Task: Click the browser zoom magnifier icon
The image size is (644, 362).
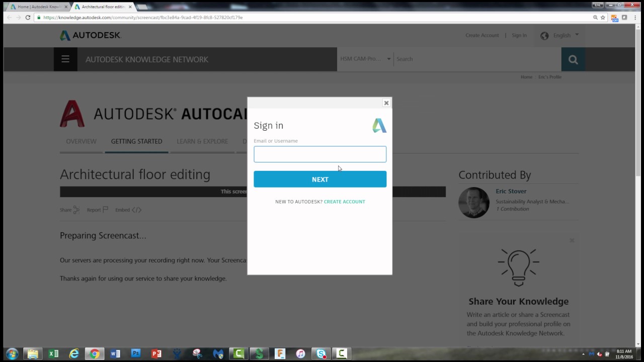Action: 595,17
